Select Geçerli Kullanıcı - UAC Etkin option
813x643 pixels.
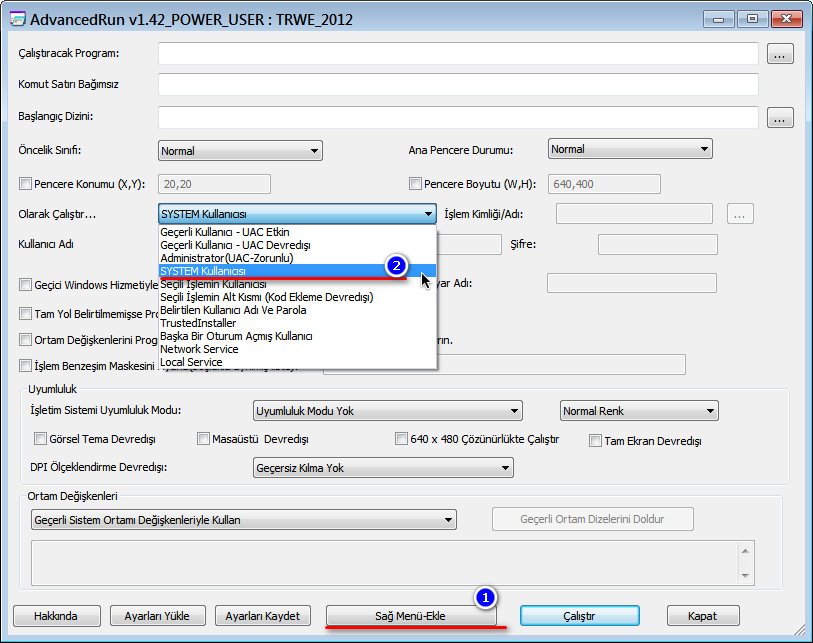[x=297, y=232]
